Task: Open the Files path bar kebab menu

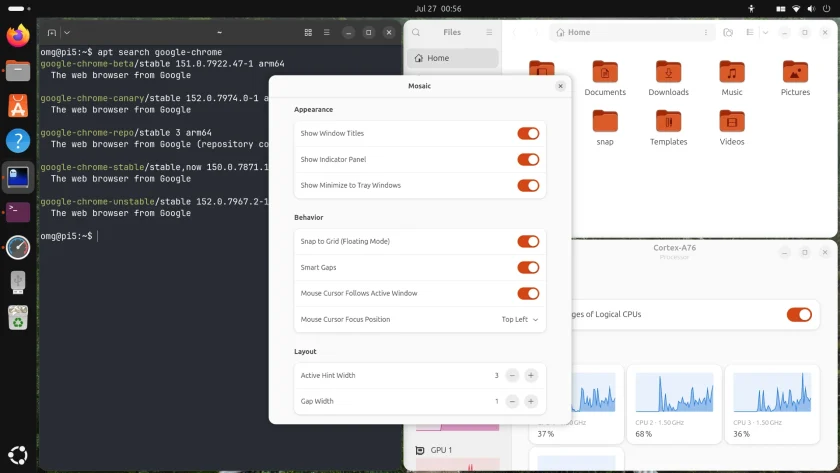Action: 706,32
